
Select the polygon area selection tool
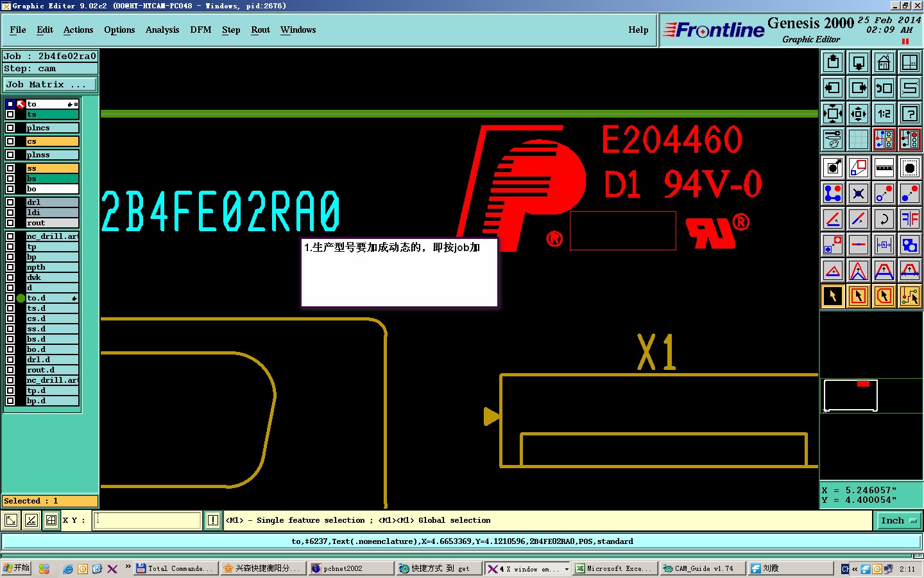[x=884, y=296]
